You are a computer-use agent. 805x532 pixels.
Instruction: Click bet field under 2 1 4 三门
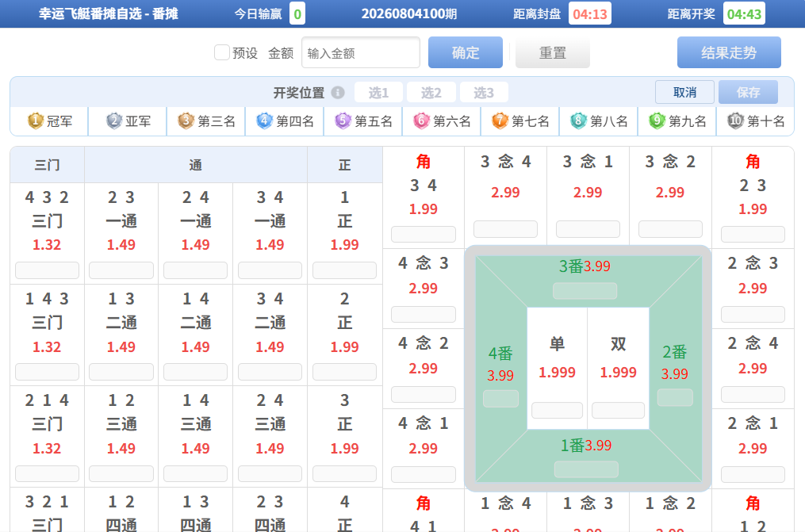[48, 473]
